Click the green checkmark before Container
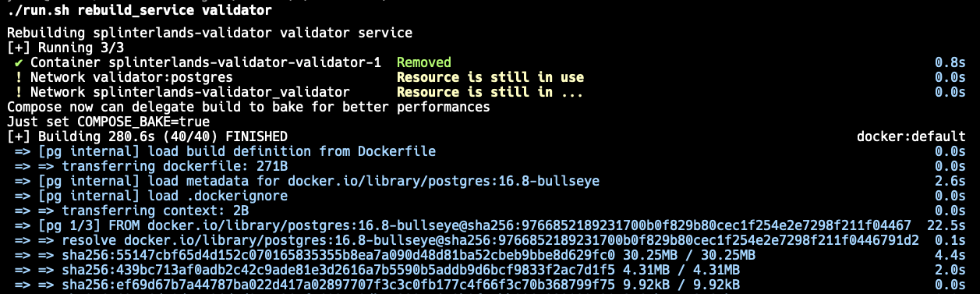 tap(19, 62)
